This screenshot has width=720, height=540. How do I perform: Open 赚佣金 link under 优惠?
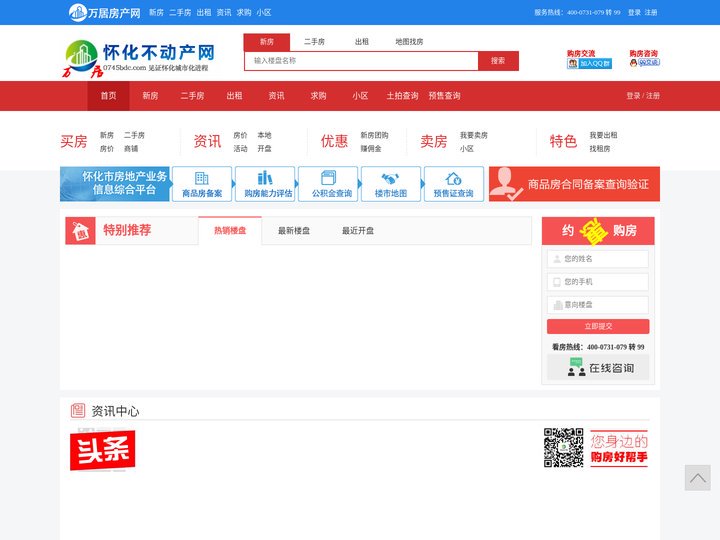point(371,149)
